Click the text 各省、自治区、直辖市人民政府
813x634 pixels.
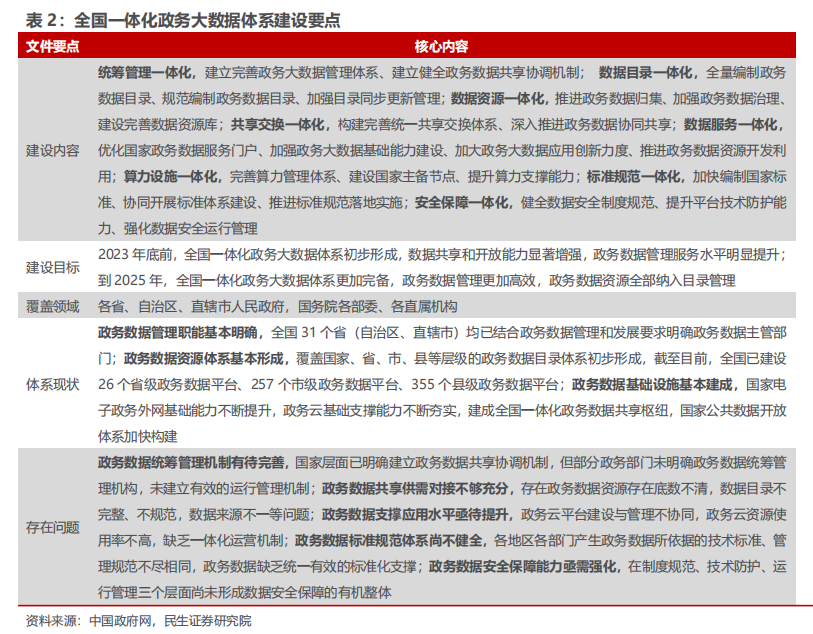191,306
